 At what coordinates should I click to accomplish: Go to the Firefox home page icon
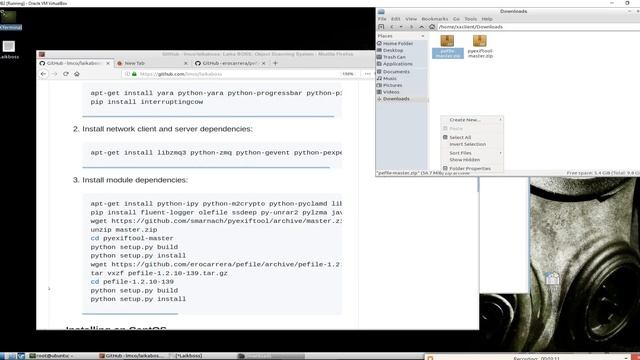coord(77,74)
